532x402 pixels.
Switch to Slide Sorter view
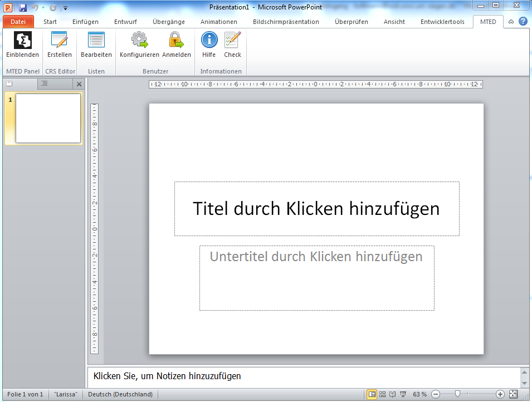(382, 394)
